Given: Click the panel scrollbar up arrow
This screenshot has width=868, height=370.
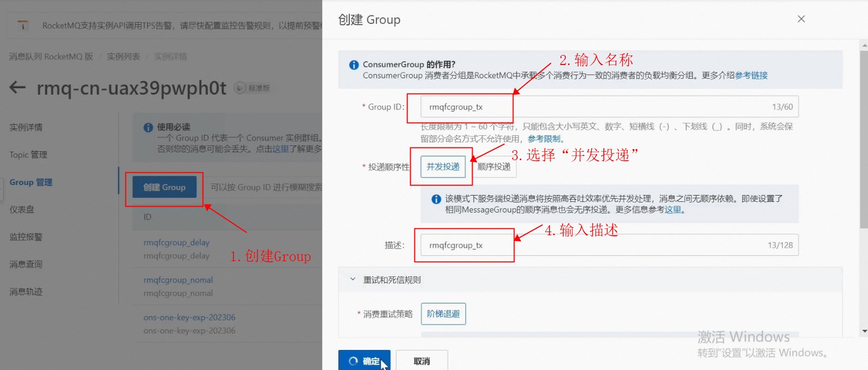Looking at the screenshot, I should 864,45.
